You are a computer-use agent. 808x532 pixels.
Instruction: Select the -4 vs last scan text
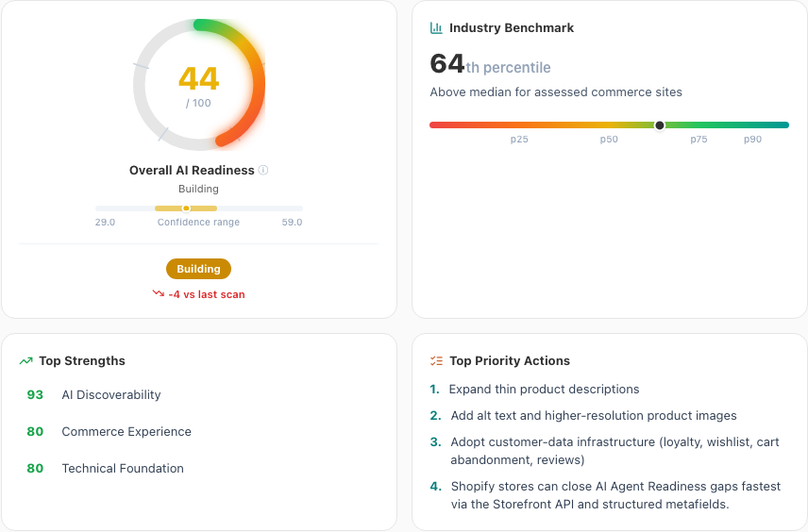pos(207,294)
